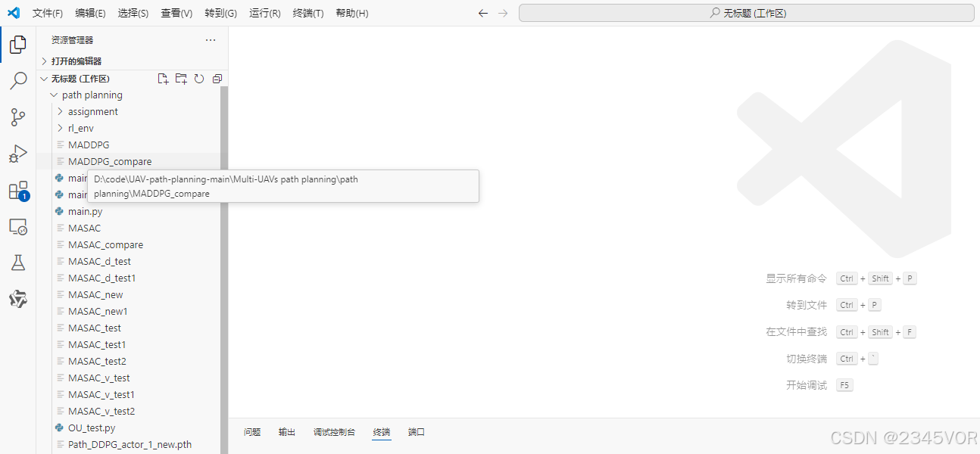Image resolution: width=980 pixels, height=454 pixels.
Task: Click the VS Code logo icon
Action: tap(14, 13)
